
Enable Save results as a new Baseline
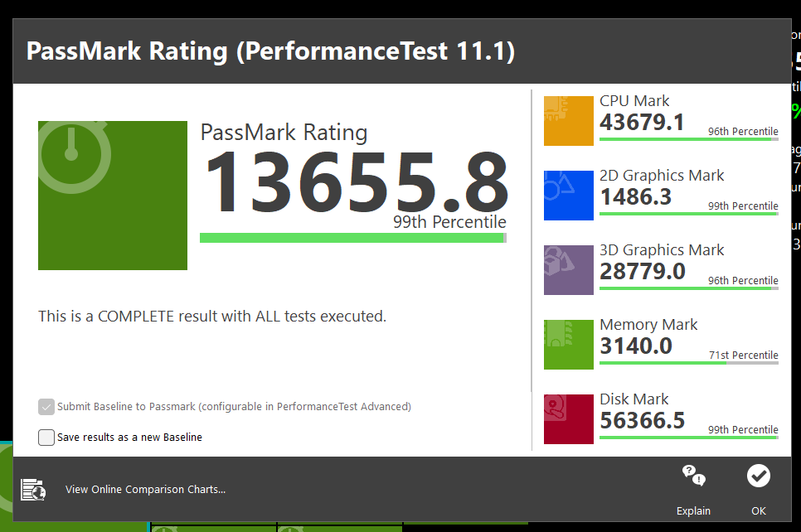[x=46, y=437]
